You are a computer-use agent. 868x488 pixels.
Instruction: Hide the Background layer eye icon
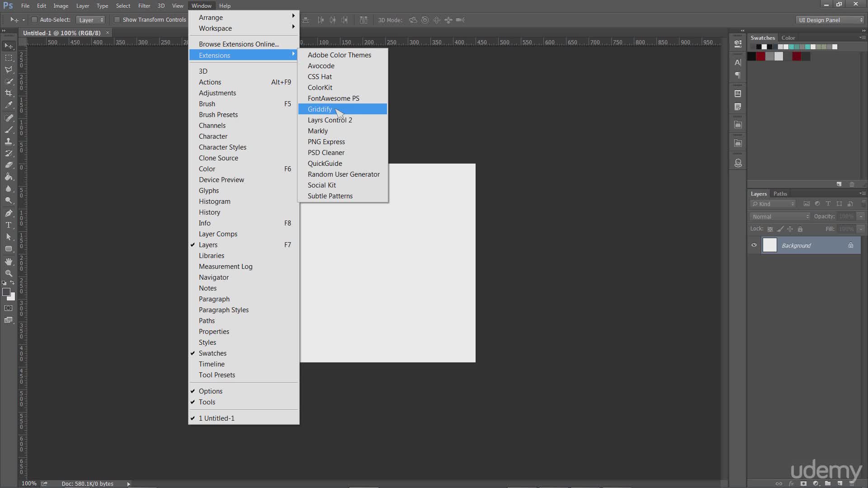point(754,245)
